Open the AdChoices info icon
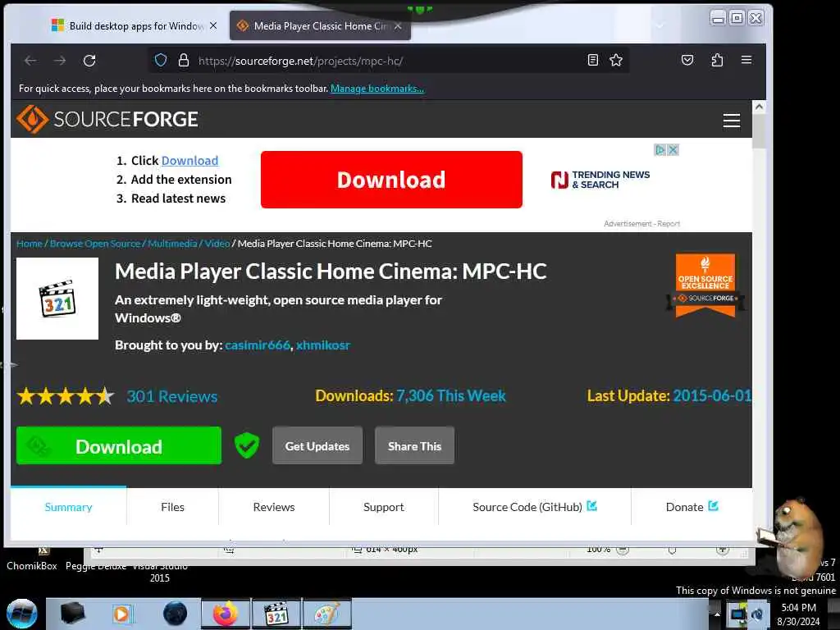The width and height of the screenshot is (840, 630). coord(660,150)
